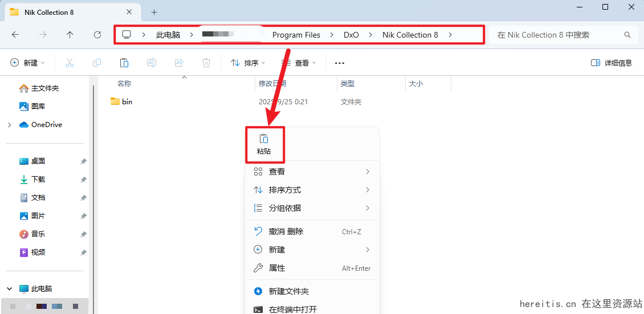Open the 查看 (View) toolbar dropdown
Screen dimensions: 644x314
coord(299,63)
